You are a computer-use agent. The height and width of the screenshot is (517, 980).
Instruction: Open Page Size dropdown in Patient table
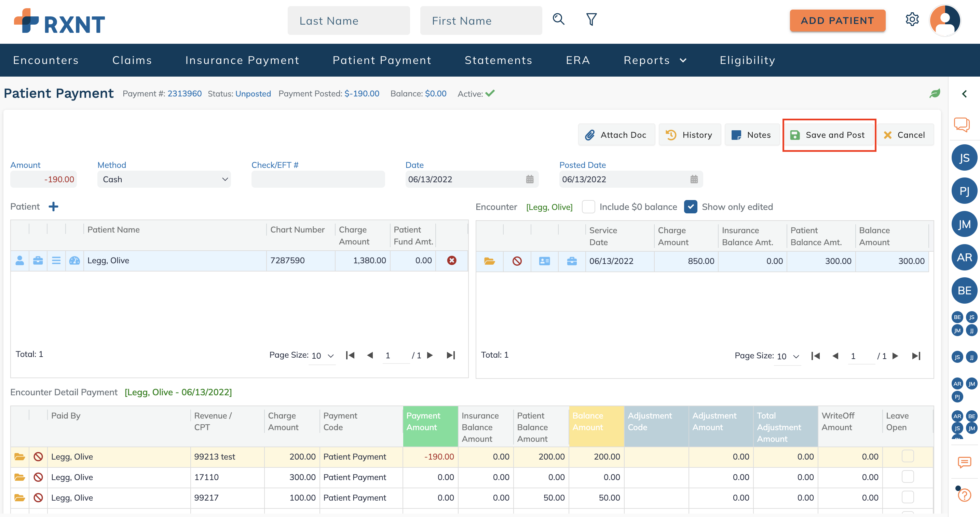pos(322,356)
